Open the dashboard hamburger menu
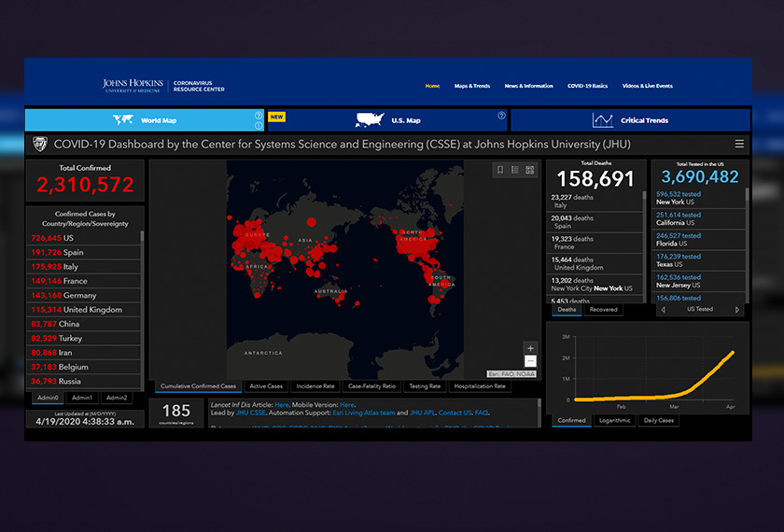Viewport: 784px width, 532px height. pyautogui.click(x=739, y=144)
